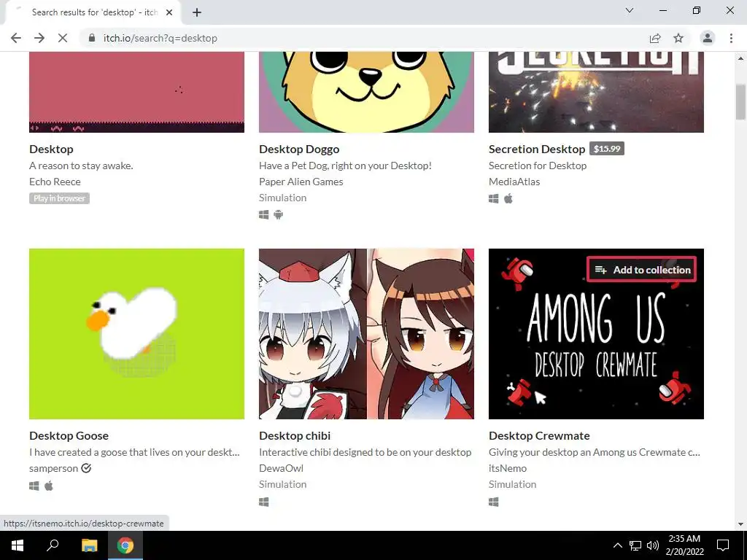Open the red Desktop game thumbnail
The width and height of the screenshot is (747, 560).
pyautogui.click(x=136, y=92)
